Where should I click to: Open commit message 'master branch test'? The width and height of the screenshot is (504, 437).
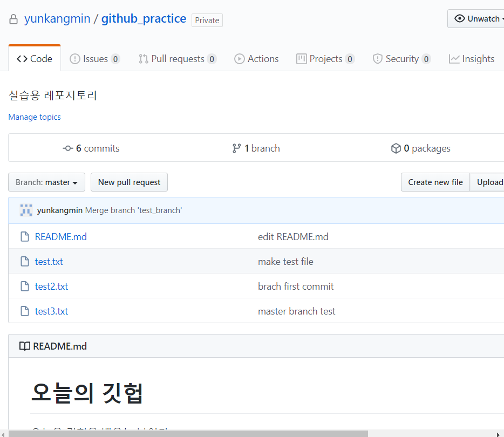pos(297,311)
